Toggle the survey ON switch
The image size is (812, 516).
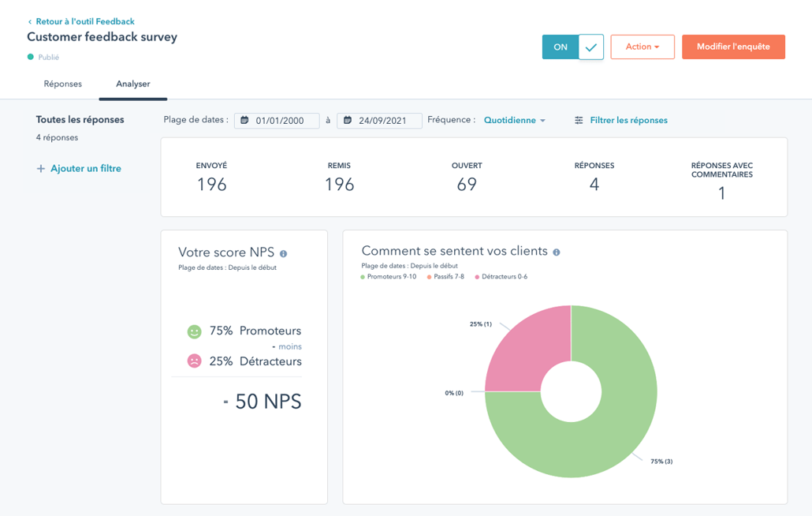point(561,47)
